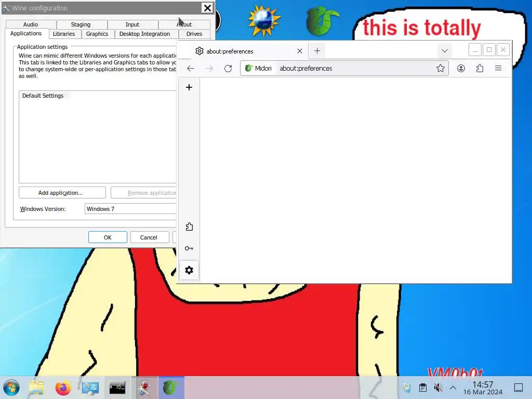Switch to Midori taskbar entry
Screen dimensions: 532x399
tap(171, 388)
